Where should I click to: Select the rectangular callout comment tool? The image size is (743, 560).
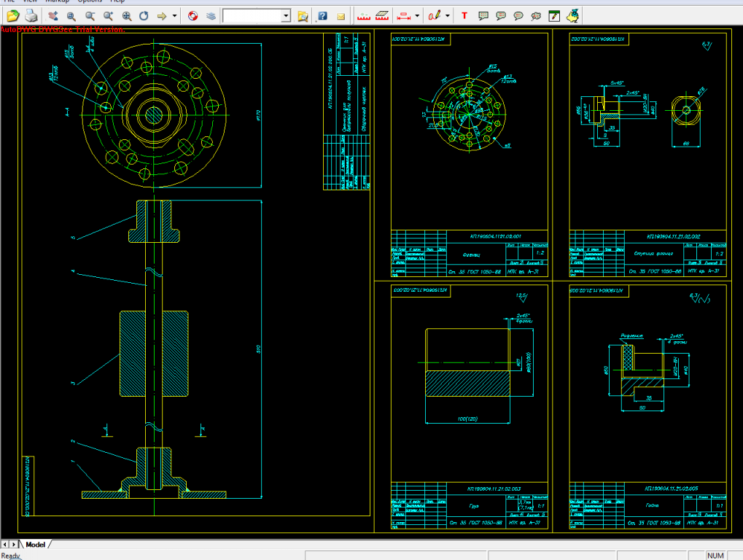point(483,15)
